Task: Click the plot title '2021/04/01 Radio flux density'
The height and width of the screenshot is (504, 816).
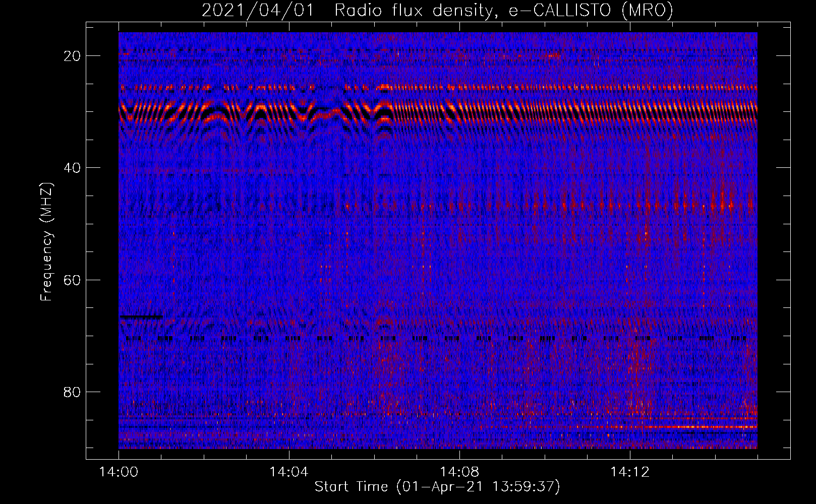Action: point(437,10)
